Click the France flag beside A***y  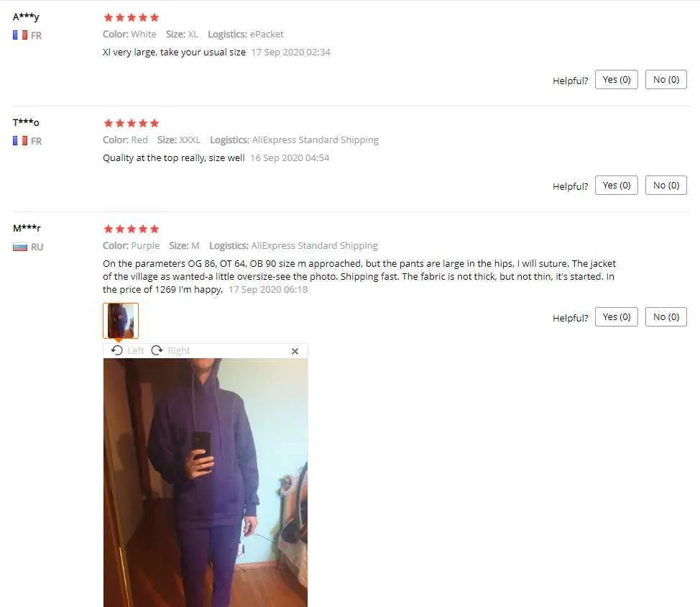tap(20, 35)
